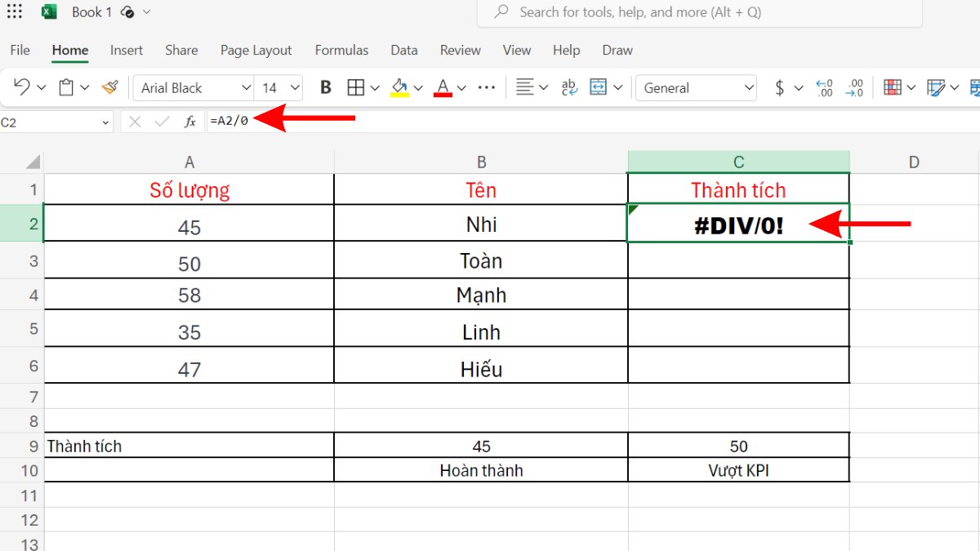Screen dimensions: 980x551
Task: Select cell C2 showing #DIV/0!
Action: (x=738, y=223)
